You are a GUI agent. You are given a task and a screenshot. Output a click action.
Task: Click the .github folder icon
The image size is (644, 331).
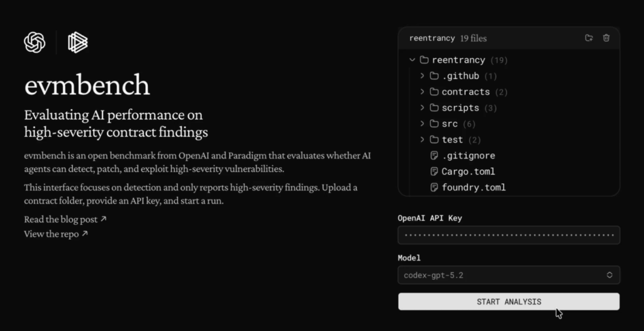(x=434, y=76)
